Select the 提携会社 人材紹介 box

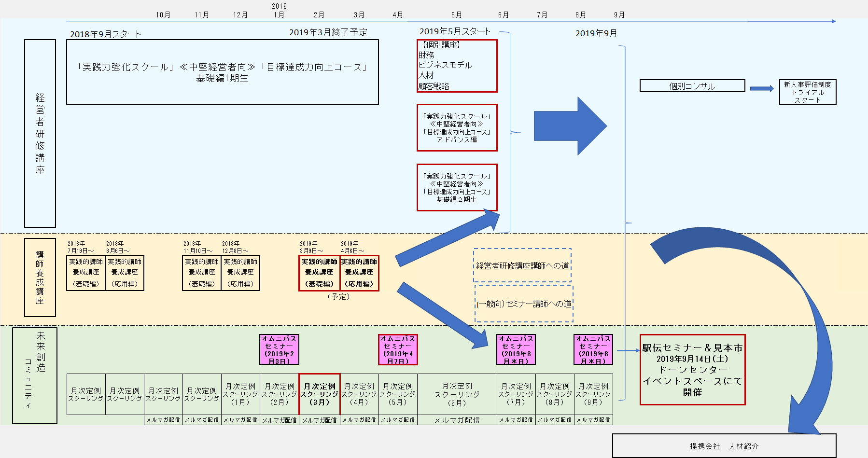724,446
